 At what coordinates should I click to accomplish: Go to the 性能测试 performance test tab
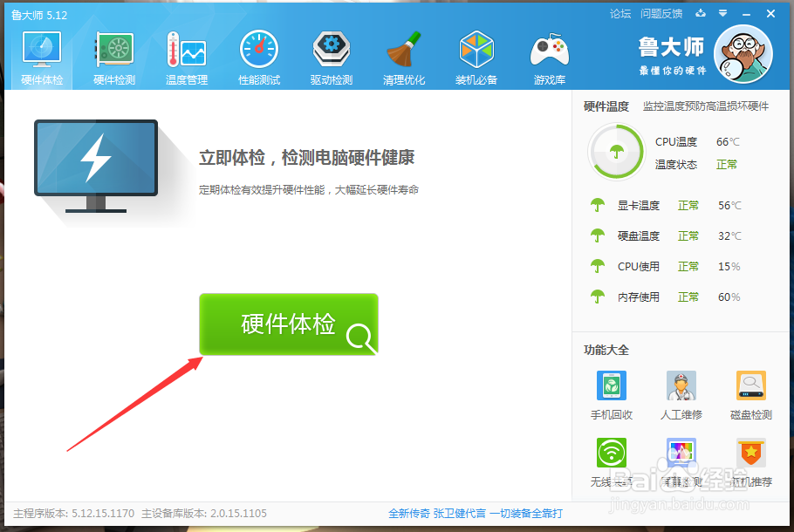point(259,58)
